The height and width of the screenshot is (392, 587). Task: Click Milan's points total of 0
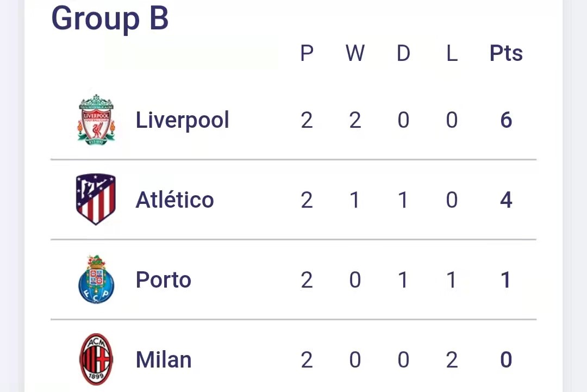(x=505, y=360)
